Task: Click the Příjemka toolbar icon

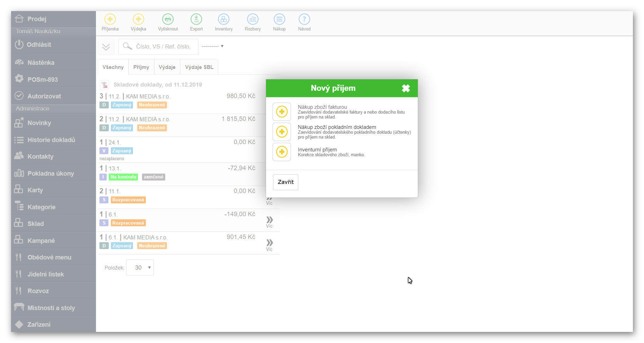Action: (110, 19)
